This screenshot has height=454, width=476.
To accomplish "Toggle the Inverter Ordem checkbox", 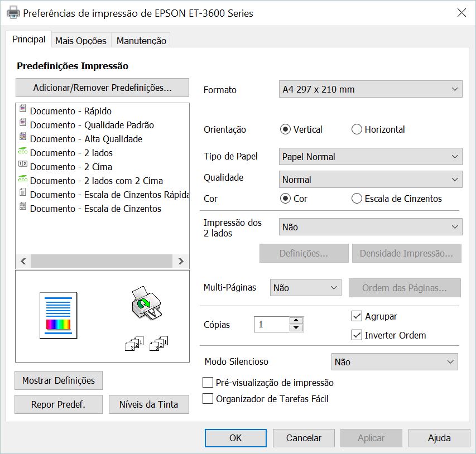I will point(357,335).
